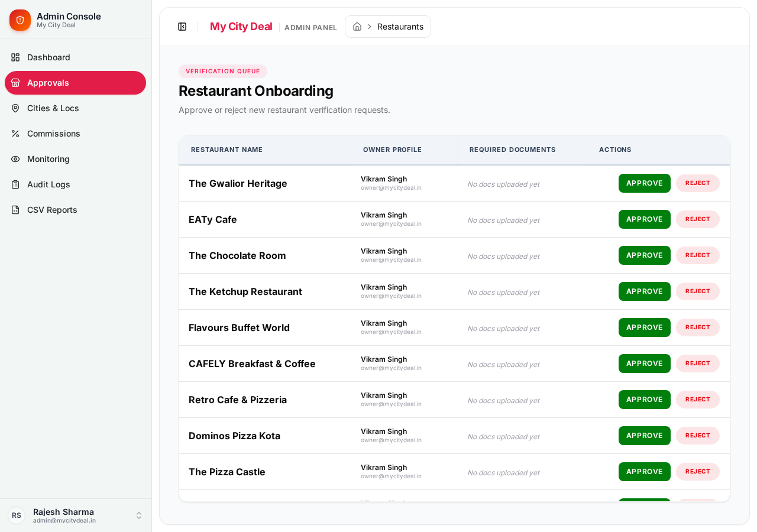Click the Approvals store icon
The height and width of the screenshot is (532, 757).
(x=15, y=83)
